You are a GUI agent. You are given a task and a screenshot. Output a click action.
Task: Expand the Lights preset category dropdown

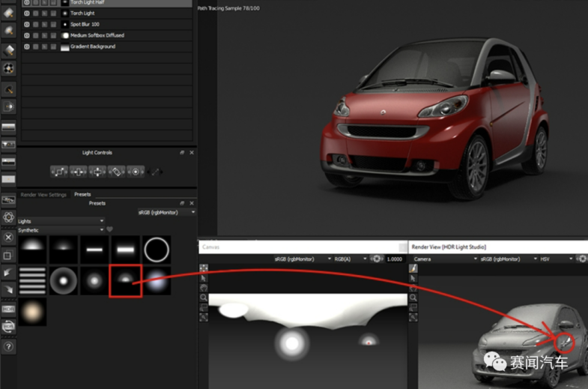click(61, 221)
